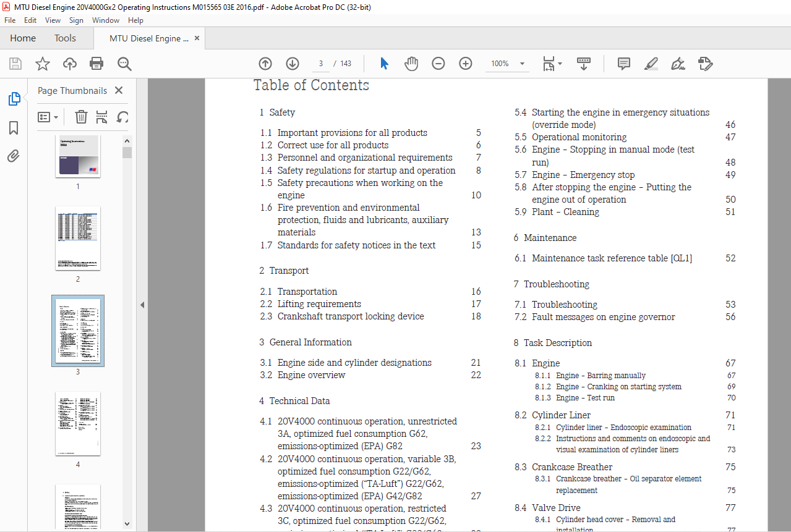Open the Help menu
Image resolution: width=791 pixels, height=532 pixels.
click(x=135, y=20)
